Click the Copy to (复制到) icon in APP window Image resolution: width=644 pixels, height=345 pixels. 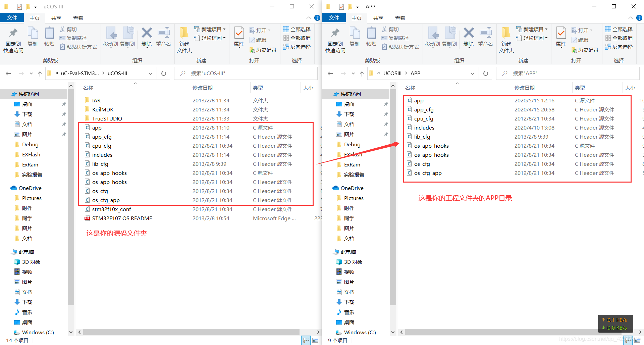[x=449, y=37]
